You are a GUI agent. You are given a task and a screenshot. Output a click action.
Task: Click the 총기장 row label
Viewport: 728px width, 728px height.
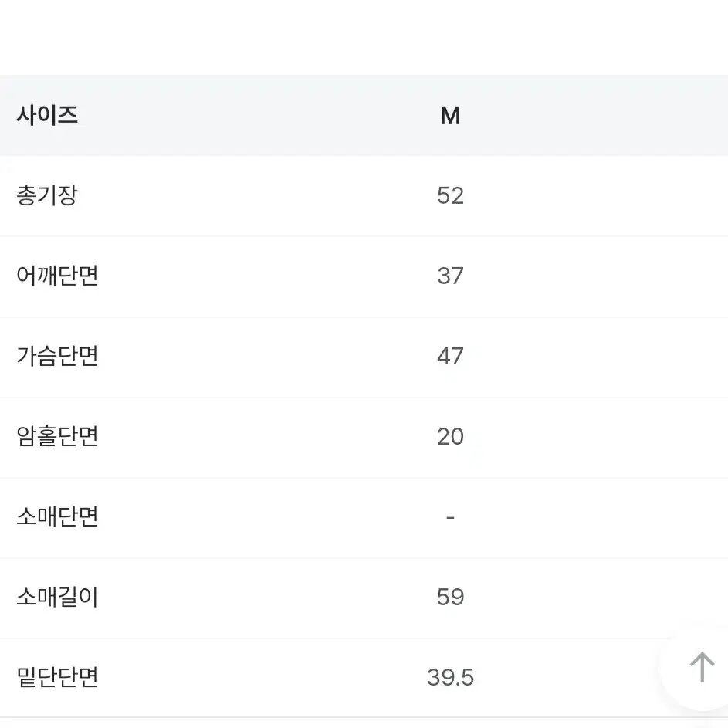point(47,195)
